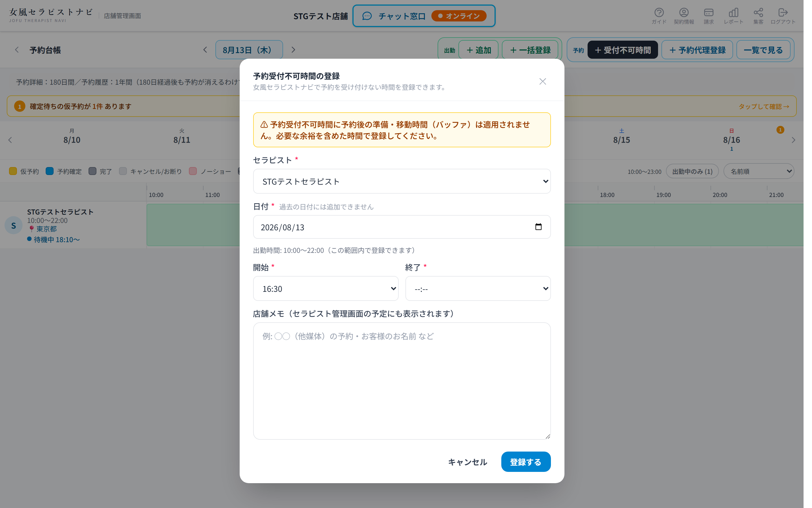Open the チャット窓口 button

tap(423, 16)
